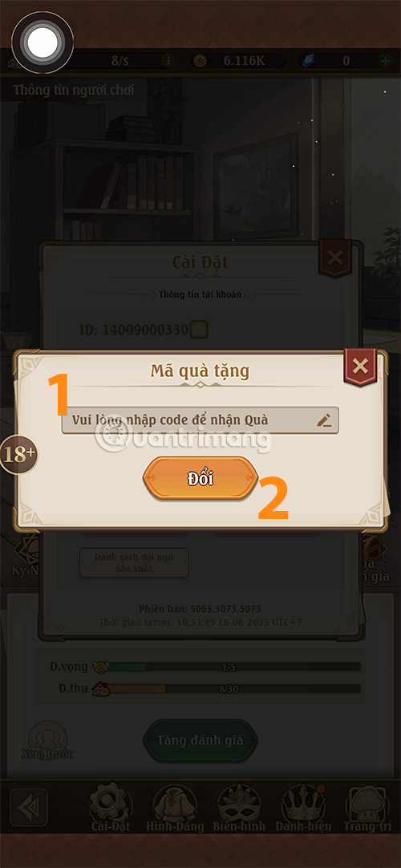
Task: Click Danh sách đội ngũ sản xuất
Action: 134,562
